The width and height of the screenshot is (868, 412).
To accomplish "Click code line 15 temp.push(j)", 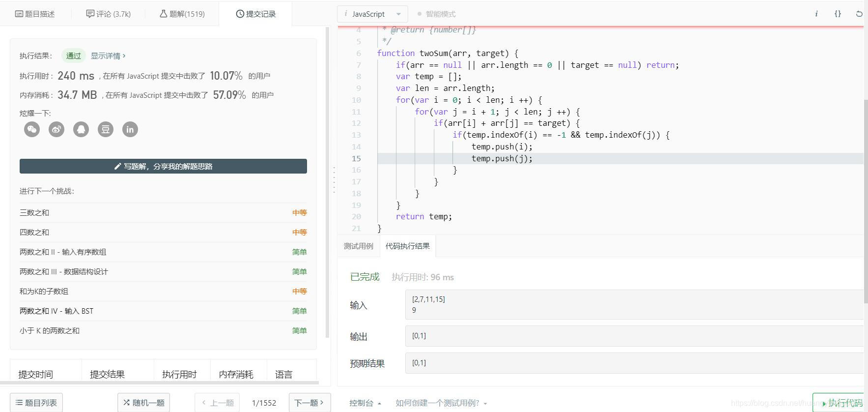I will click(502, 158).
